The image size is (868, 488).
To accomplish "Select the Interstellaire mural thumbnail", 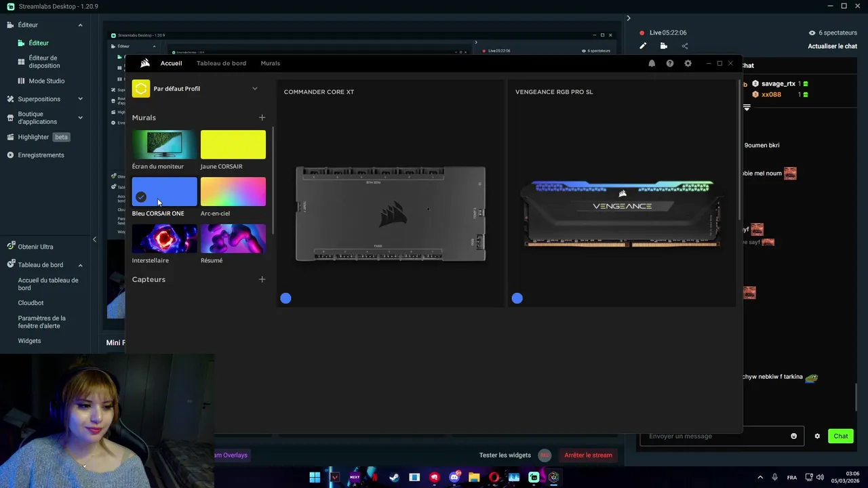I will (164, 239).
